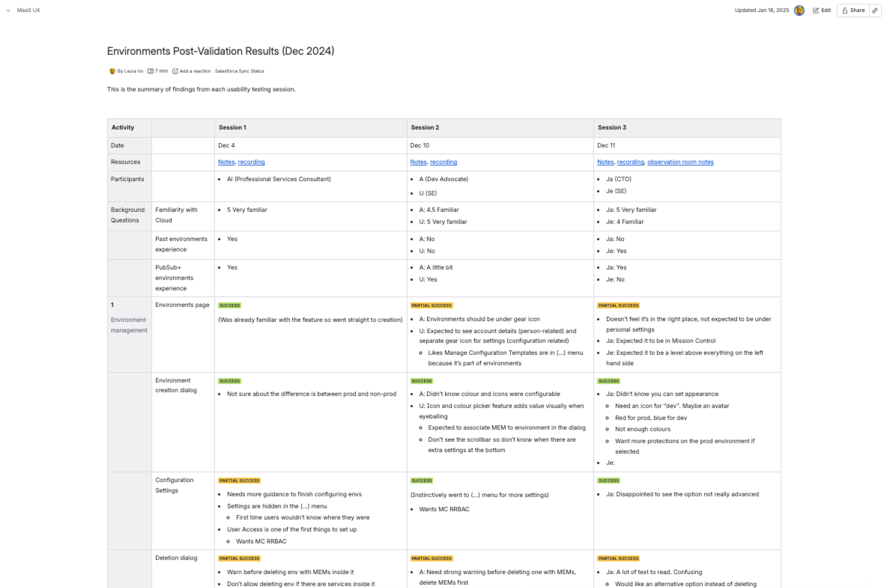890x588 pixels.
Task: Click the By Laura Vo author name
Action: click(130, 71)
